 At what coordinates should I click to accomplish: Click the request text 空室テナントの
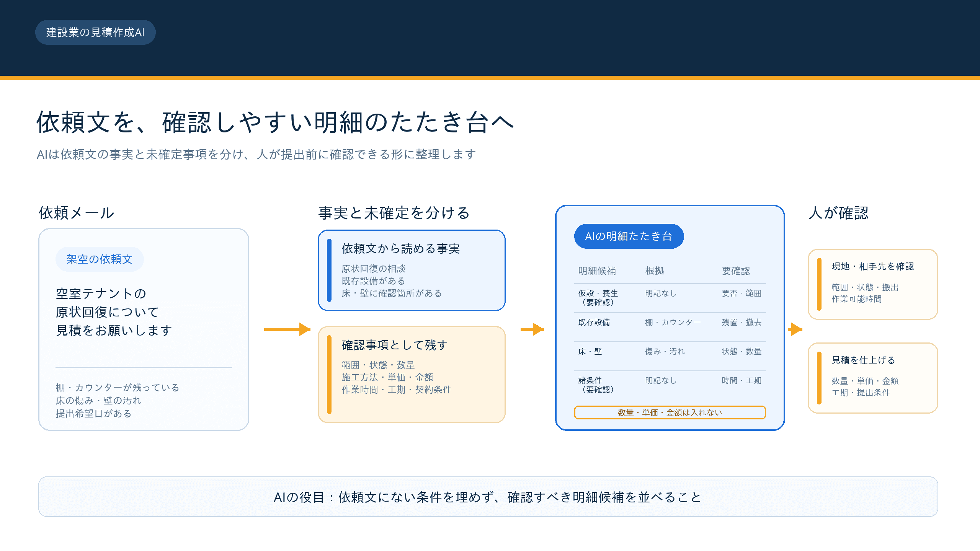pyautogui.click(x=101, y=293)
